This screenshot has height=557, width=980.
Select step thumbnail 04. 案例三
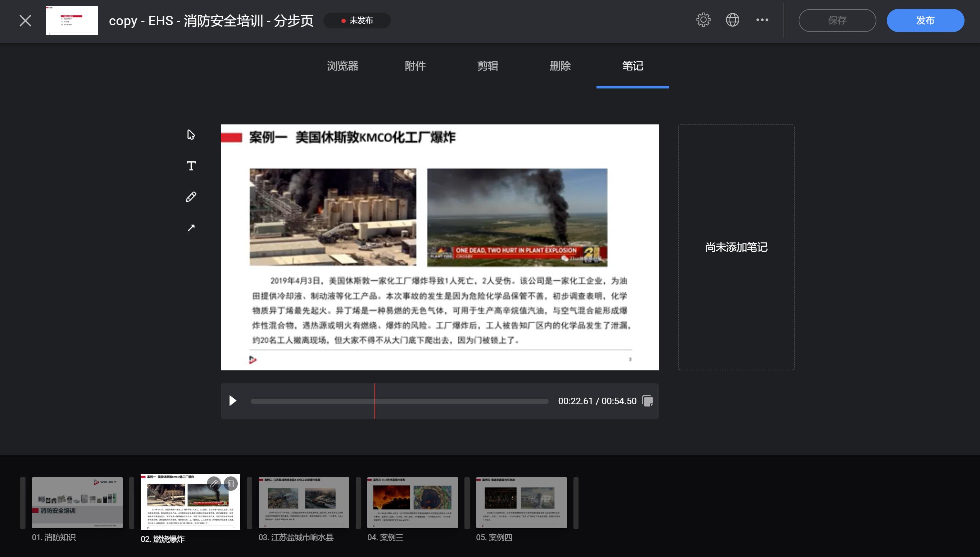click(x=413, y=502)
